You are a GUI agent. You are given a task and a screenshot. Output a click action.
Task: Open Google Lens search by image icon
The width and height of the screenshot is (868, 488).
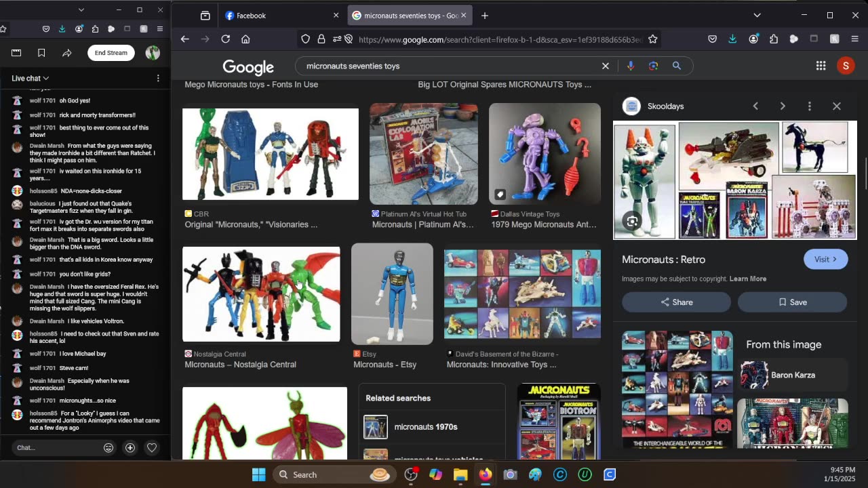click(x=653, y=66)
